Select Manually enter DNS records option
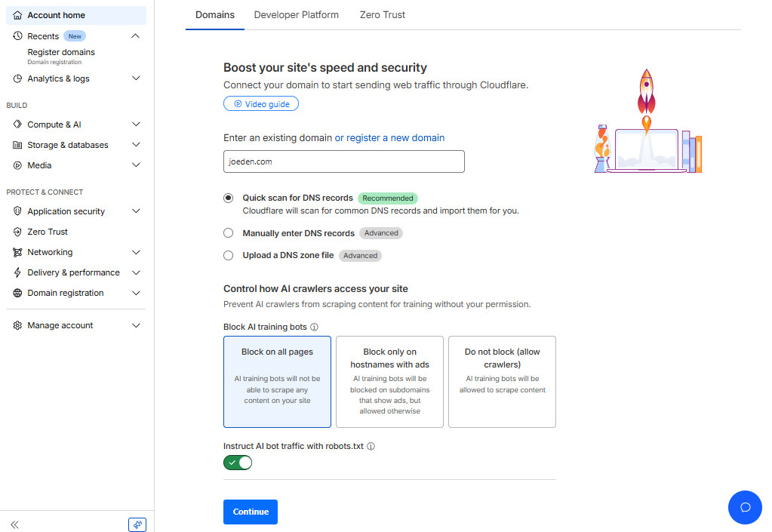 [229, 233]
